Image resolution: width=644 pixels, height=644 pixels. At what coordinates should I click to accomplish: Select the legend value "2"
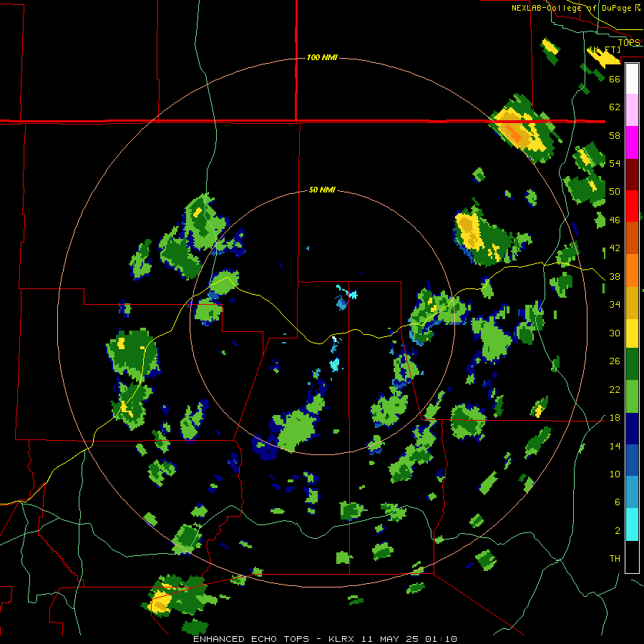617,531
